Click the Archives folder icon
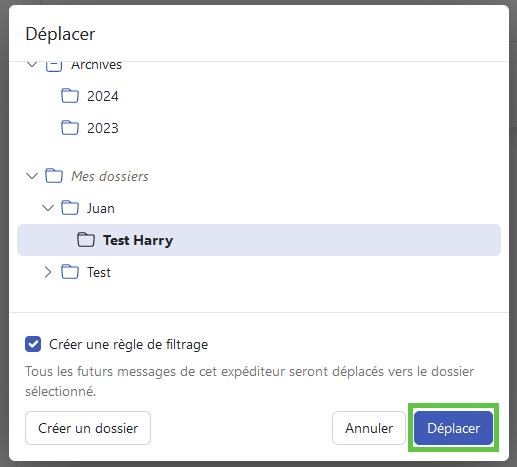 54,66
